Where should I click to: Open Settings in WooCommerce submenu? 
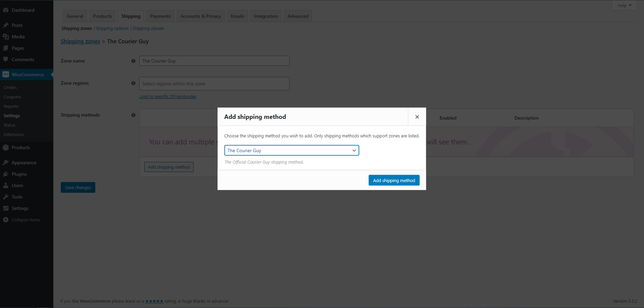point(12,116)
